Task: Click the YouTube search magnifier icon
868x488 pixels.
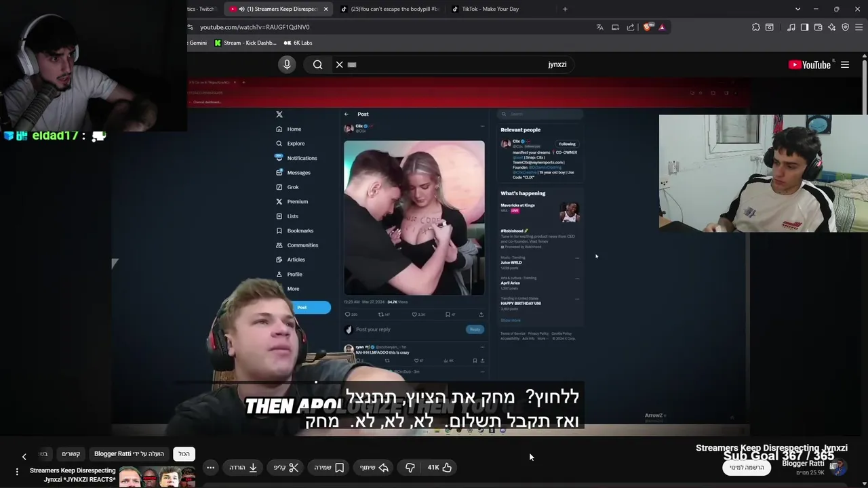Action: (x=317, y=64)
